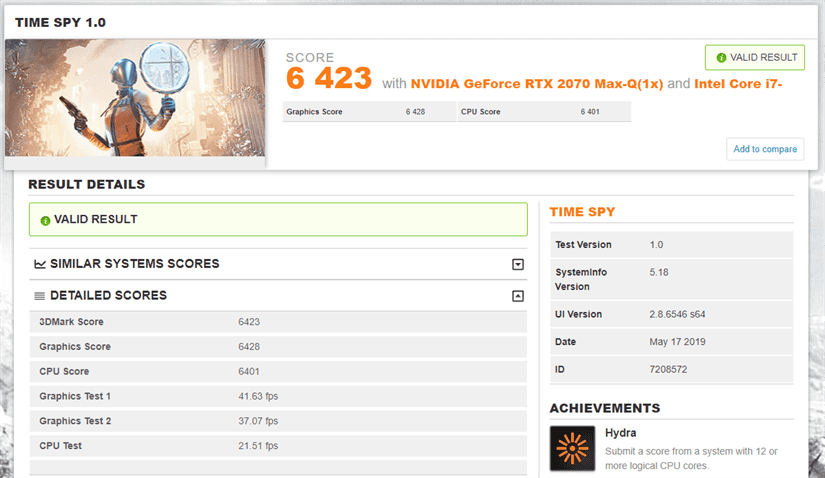Click the info icon in Result Details valid banner
Viewport: 825px width, 478px height.
click(45, 221)
